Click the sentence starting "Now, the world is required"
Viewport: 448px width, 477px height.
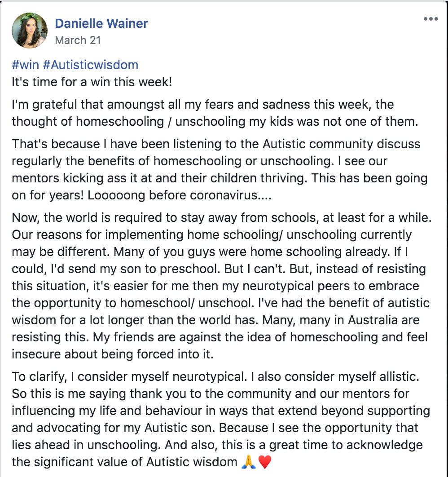point(222,217)
